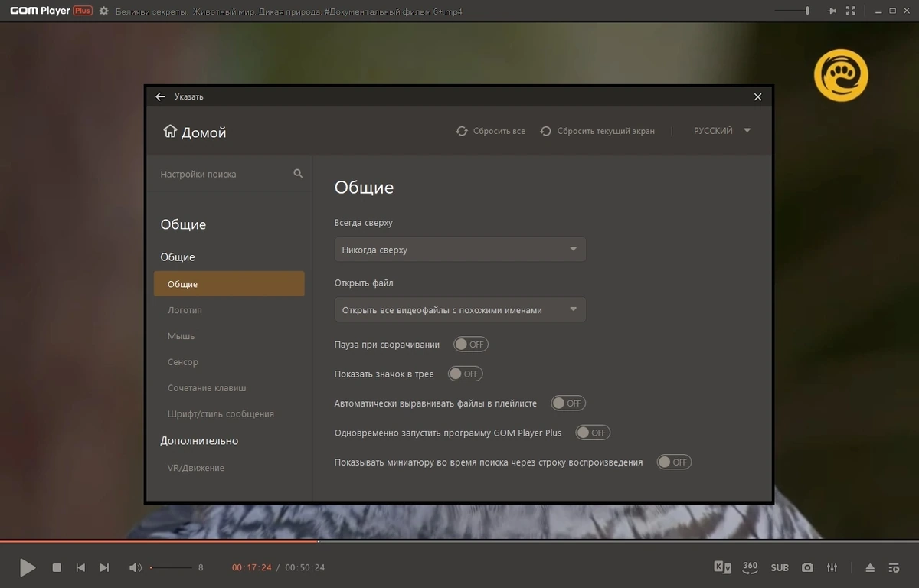The width and height of the screenshot is (919, 588).
Task: Click the Сбросить все reset icon
Action: [x=462, y=131]
